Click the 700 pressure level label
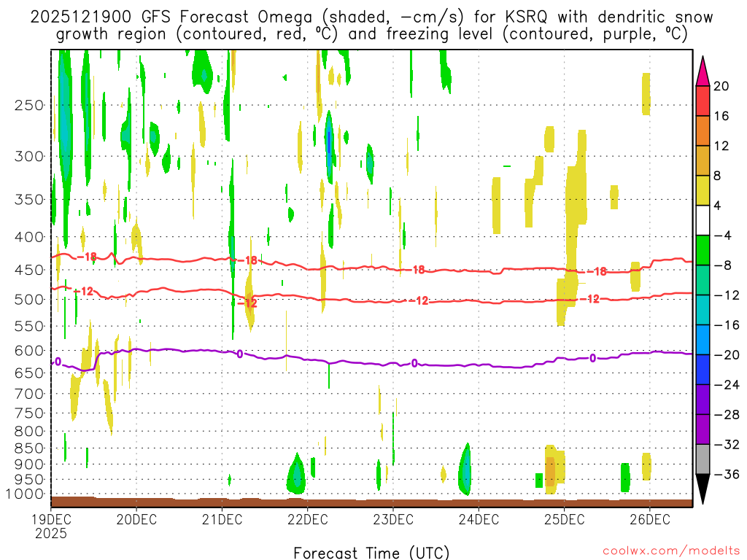This screenshot has width=747, height=560. [29, 394]
